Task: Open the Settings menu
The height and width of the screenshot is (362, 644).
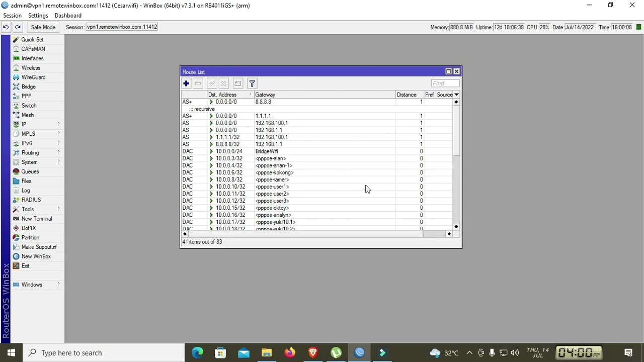Action: tap(38, 16)
